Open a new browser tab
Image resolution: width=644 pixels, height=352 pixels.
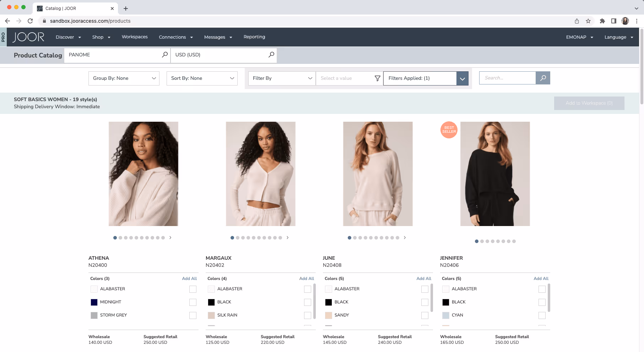(x=126, y=9)
